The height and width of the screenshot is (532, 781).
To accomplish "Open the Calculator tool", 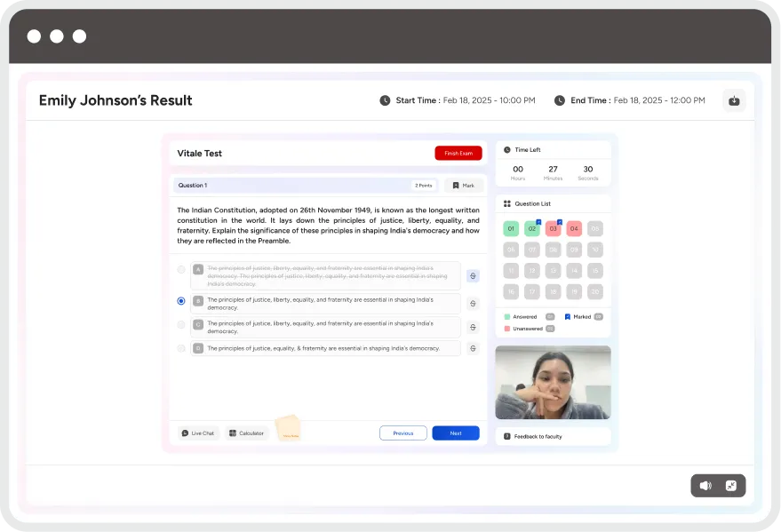I will pos(246,433).
